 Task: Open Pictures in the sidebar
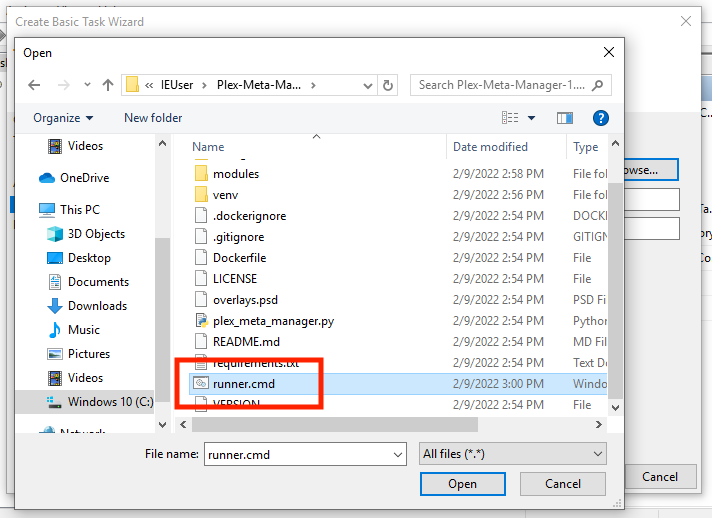tap(79, 354)
